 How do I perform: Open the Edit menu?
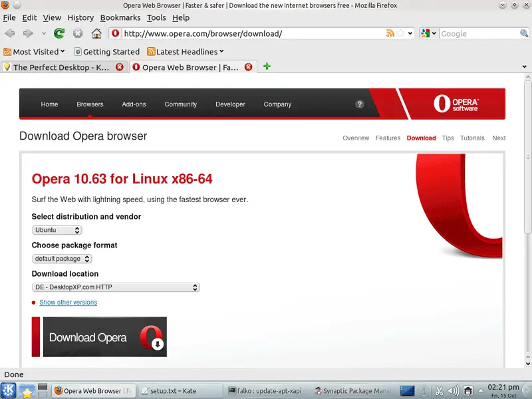[29, 18]
